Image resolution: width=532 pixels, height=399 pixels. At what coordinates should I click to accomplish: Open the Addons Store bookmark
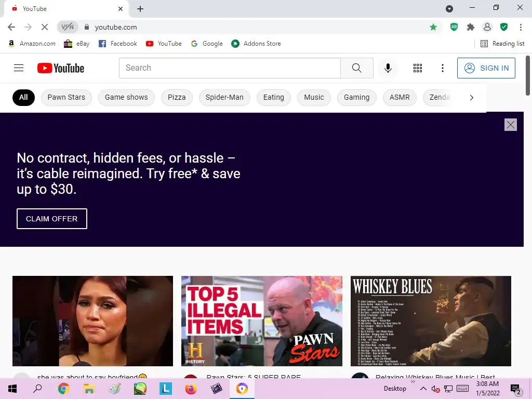tap(256, 44)
